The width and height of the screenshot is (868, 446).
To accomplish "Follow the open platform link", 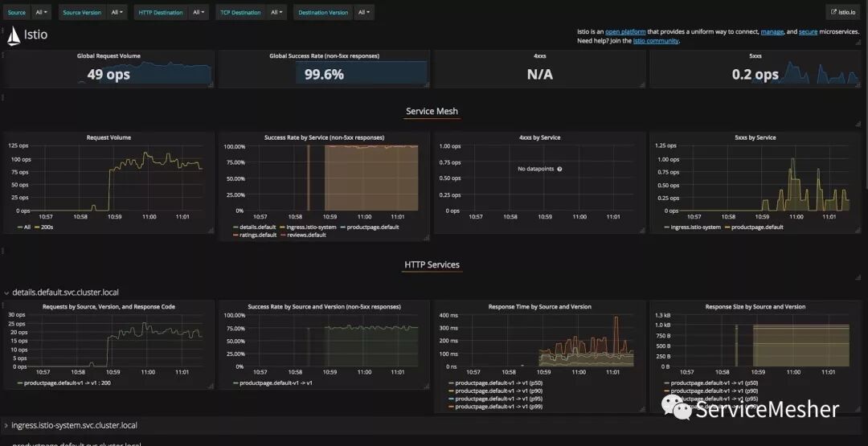I will click(x=625, y=32).
